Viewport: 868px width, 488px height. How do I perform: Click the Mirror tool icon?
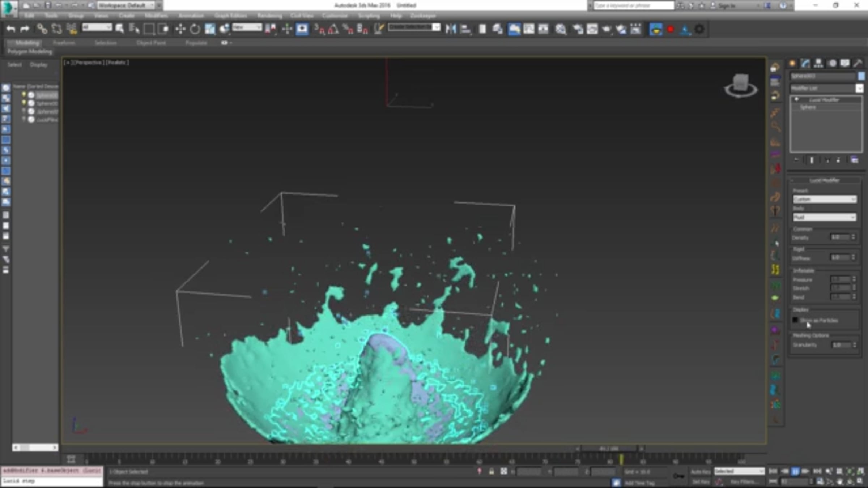coord(451,29)
